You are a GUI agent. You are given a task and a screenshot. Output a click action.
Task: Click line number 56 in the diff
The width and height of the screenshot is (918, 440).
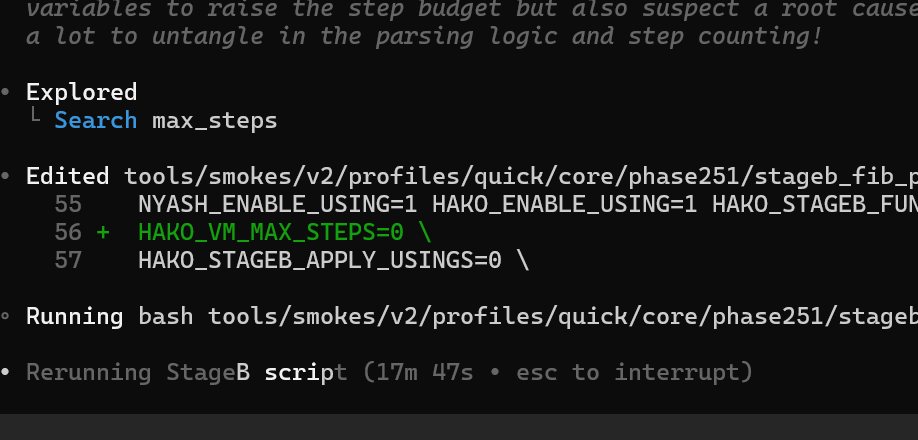tap(69, 233)
